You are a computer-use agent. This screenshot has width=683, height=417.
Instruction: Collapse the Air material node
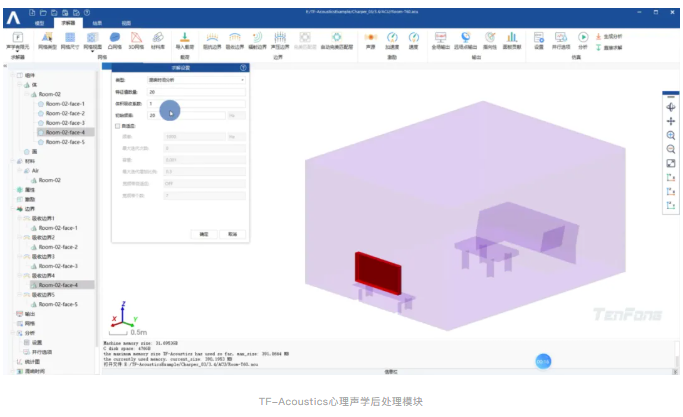(x=20, y=171)
